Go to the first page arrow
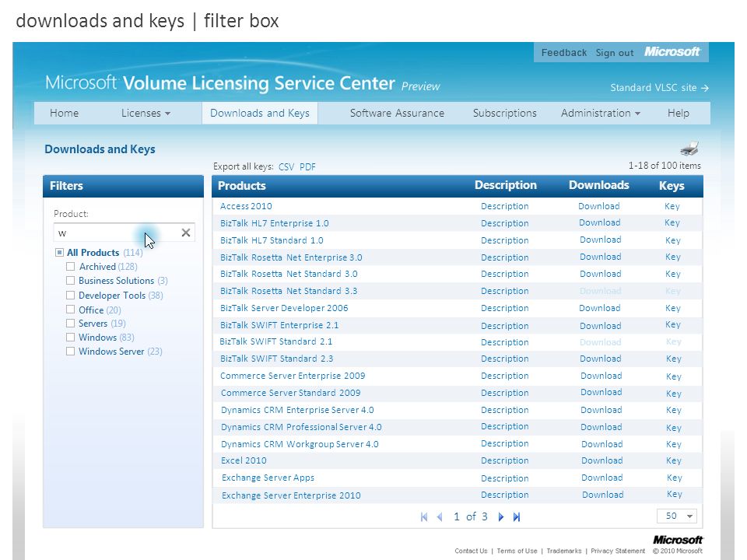 (424, 516)
